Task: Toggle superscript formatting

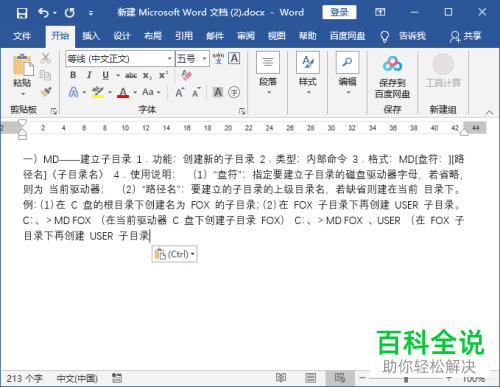Action: tap(163, 75)
